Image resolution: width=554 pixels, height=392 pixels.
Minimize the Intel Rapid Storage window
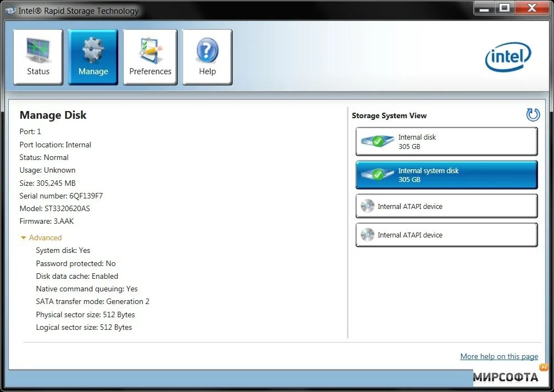pos(484,8)
